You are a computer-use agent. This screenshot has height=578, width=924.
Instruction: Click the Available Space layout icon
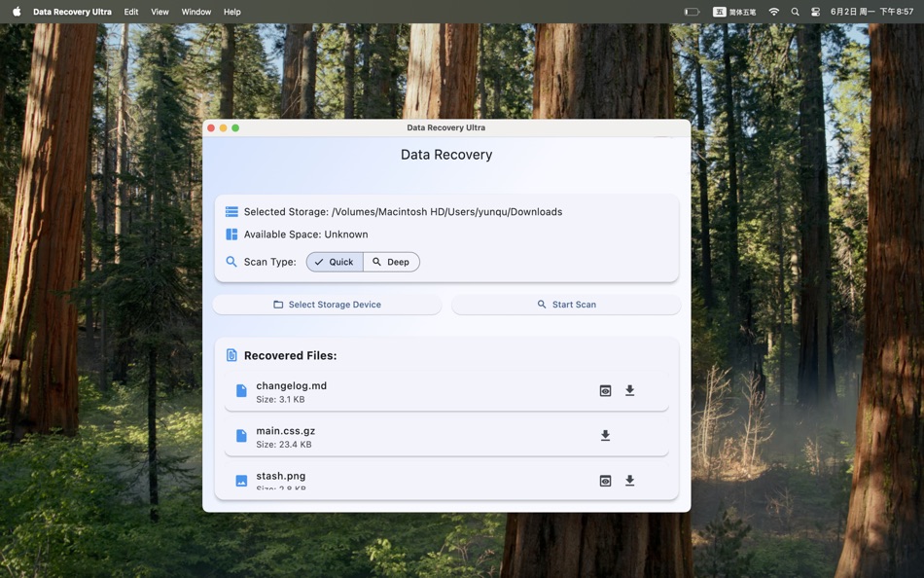[x=231, y=235]
